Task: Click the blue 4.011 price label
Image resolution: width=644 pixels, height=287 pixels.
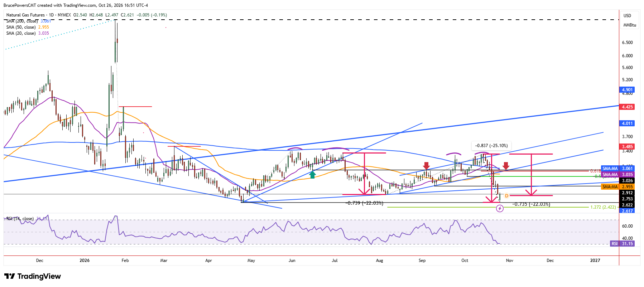Action: point(627,123)
